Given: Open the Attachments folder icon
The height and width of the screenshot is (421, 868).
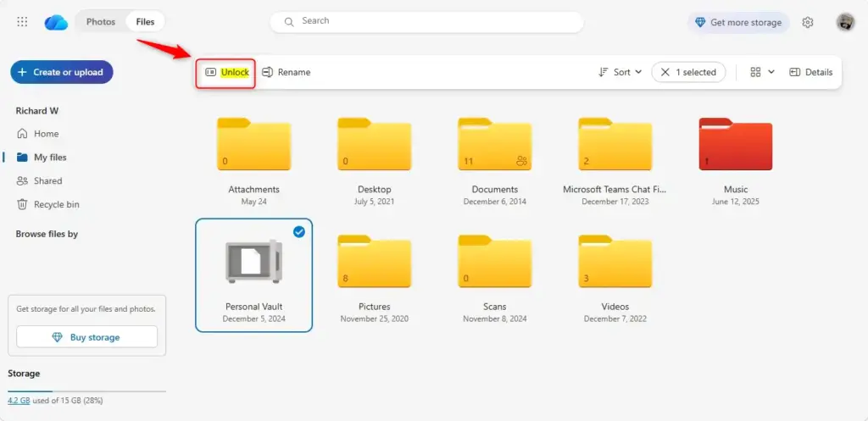Looking at the screenshot, I should [254, 144].
